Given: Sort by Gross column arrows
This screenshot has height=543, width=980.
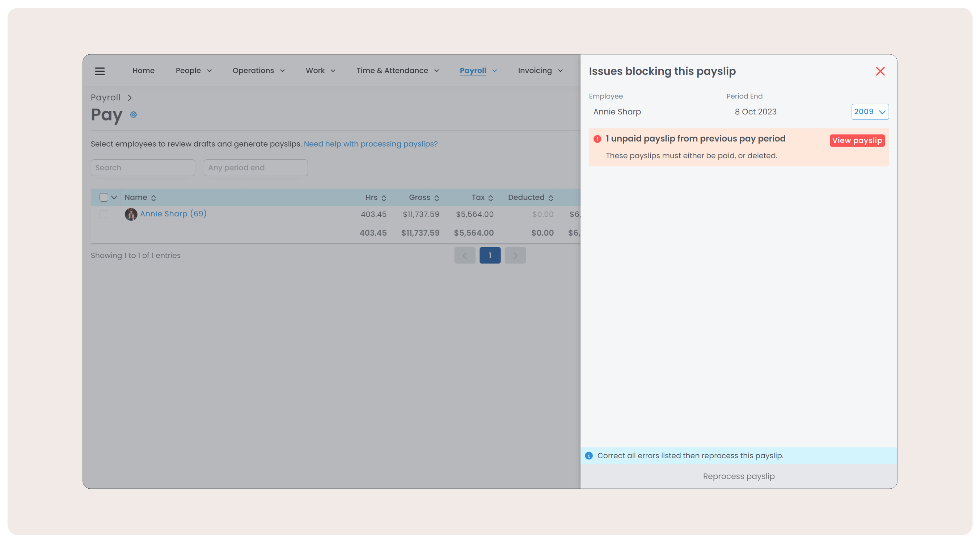Looking at the screenshot, I should (436, 198).
